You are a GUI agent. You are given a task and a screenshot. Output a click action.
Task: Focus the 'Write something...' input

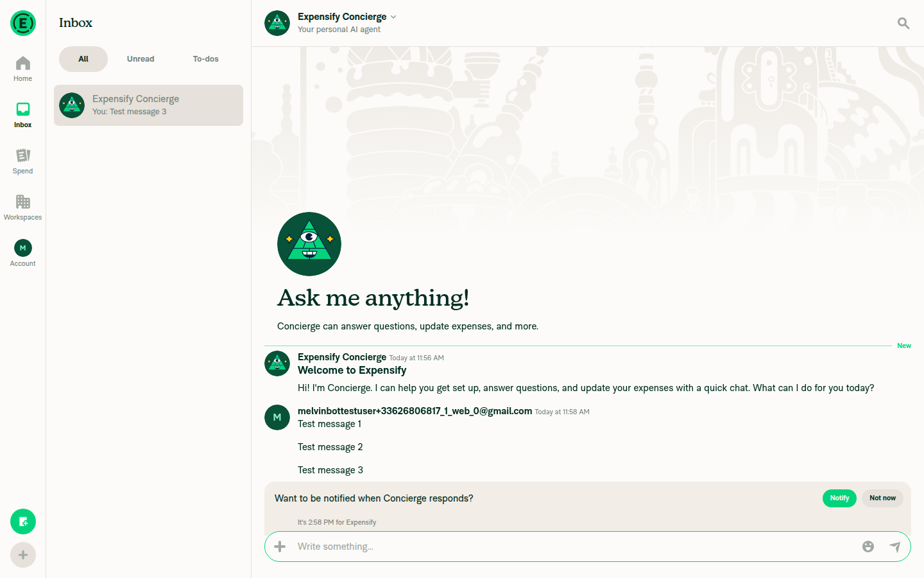[574, 547]
